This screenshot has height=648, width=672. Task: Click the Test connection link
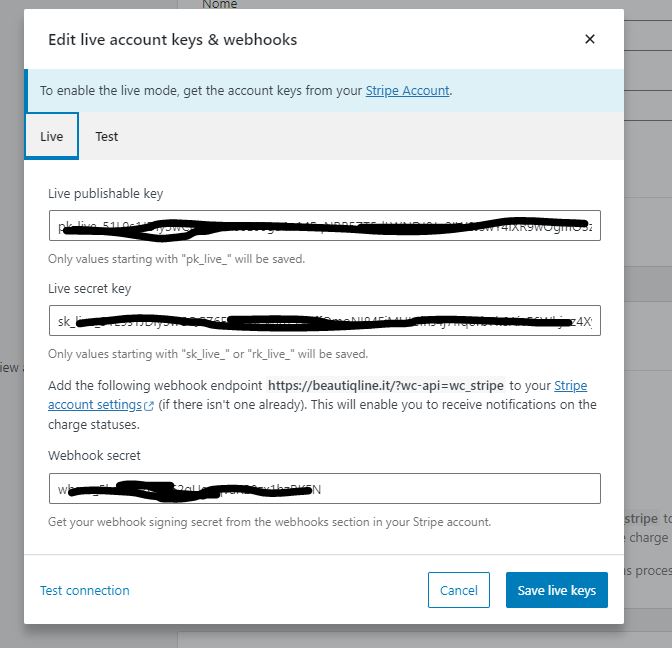pos(84,590)
